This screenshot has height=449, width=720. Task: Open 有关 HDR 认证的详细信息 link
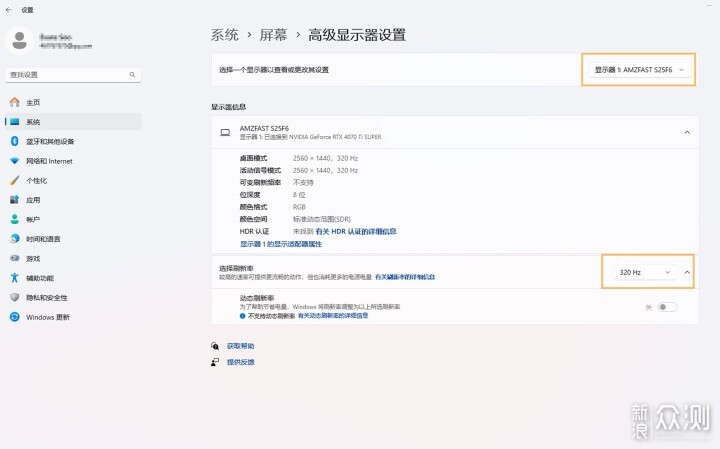[x=356, y=231]
